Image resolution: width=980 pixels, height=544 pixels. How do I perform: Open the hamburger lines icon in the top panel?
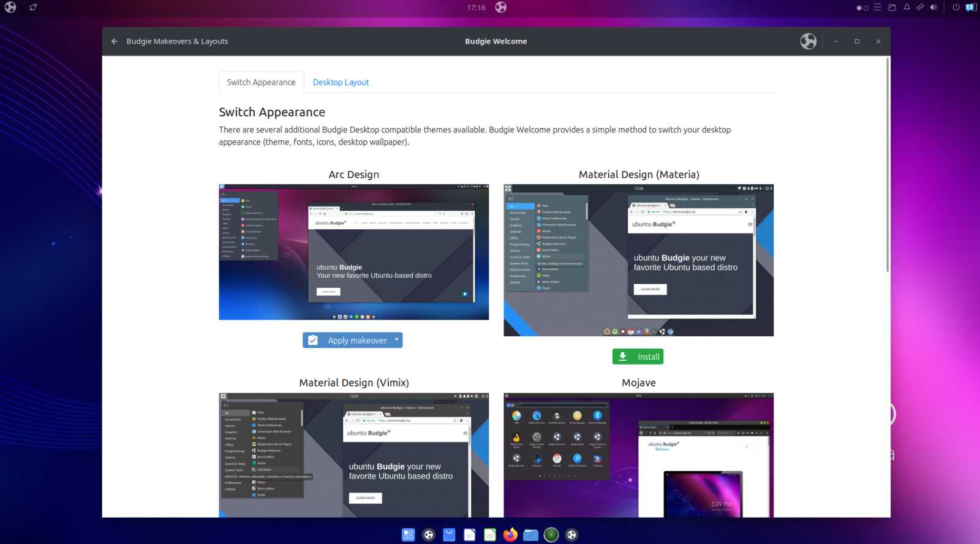point(877,7)
